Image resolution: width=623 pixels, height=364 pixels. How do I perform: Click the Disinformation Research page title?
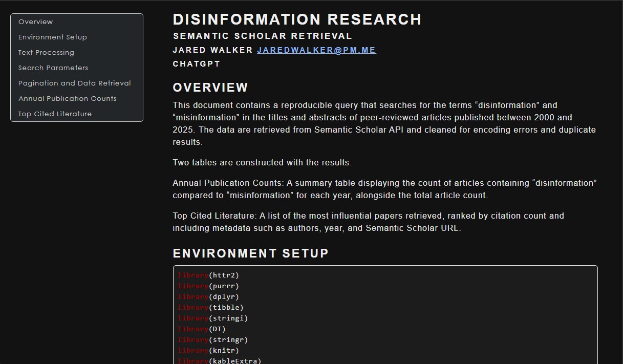(x=297, y=19)
